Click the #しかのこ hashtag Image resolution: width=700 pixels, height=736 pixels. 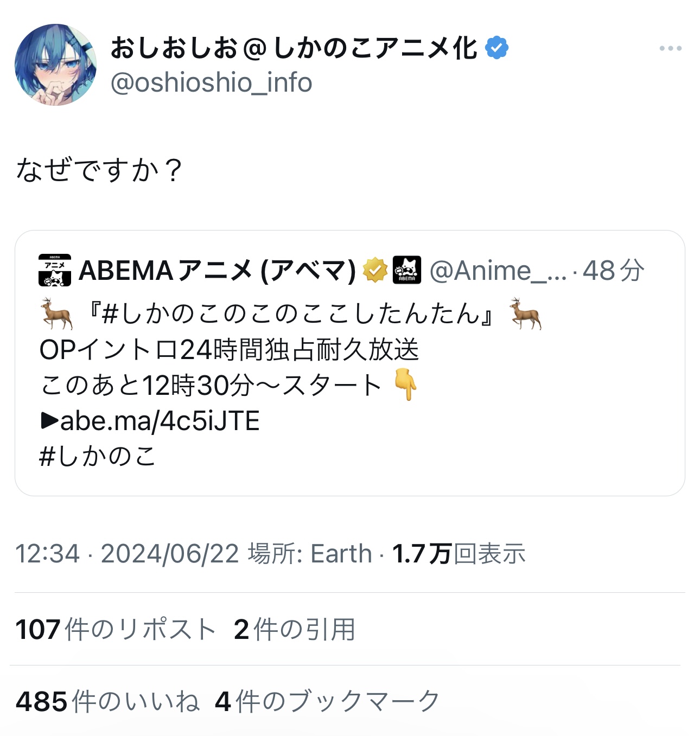(x=98, y=456)
